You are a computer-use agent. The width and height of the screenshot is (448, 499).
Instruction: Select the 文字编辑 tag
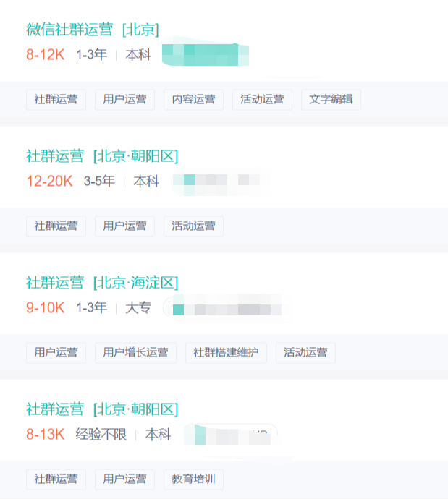pyautogui.click(x=331, y=100)
